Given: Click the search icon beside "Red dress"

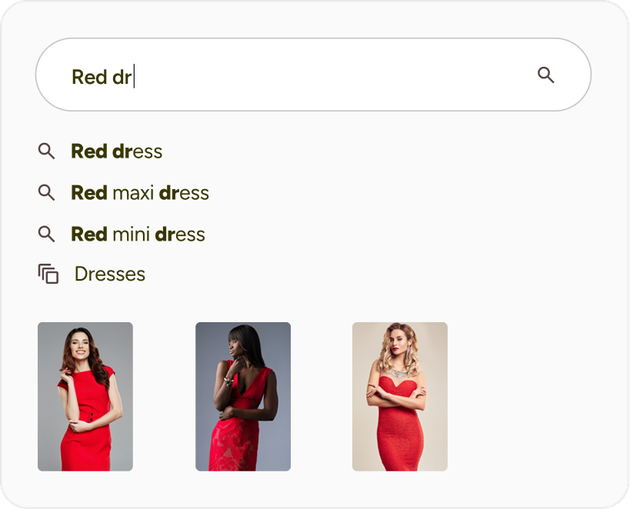Looking at the screenshot, I should pos(46,151).
